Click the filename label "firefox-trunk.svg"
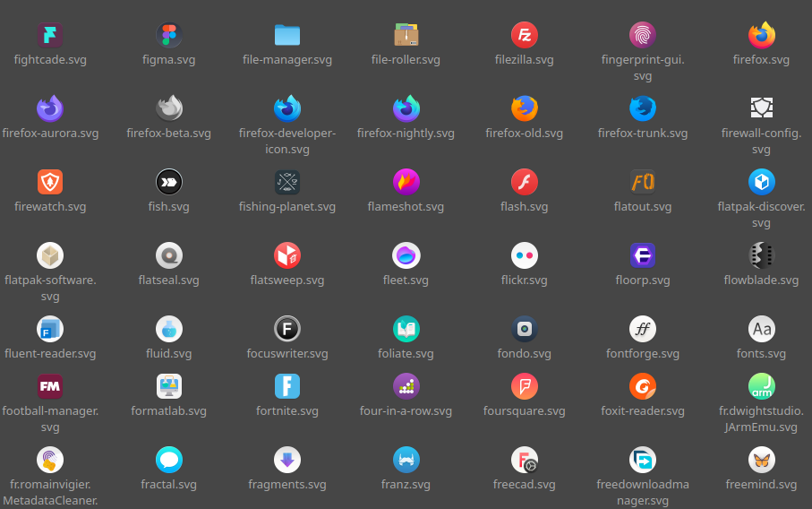The image size is (812, 509). pyautogui.click(x=643, y=134)
